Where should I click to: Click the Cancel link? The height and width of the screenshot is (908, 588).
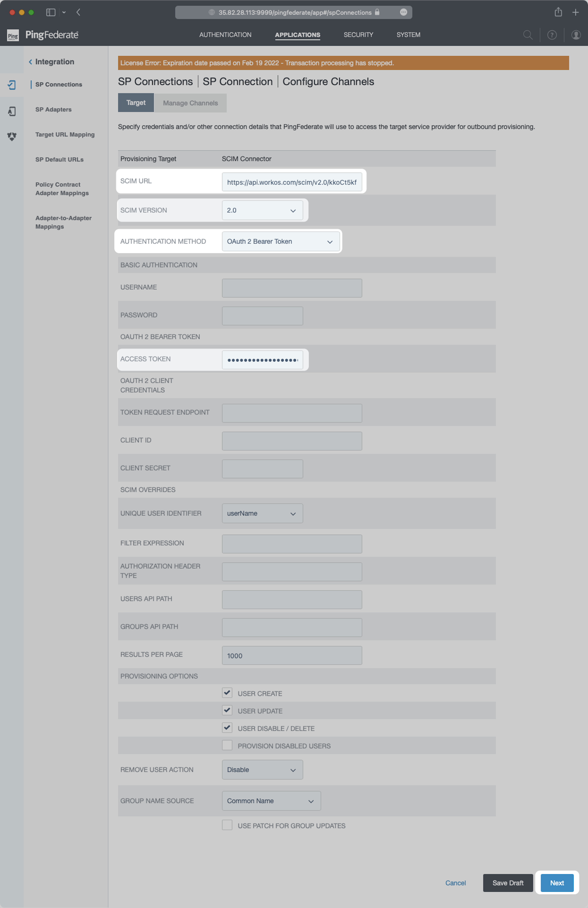455,883
